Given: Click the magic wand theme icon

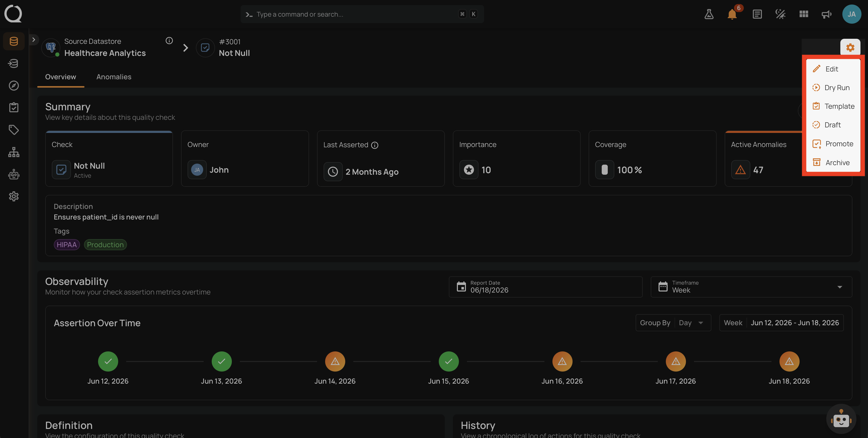Looking at the screenshot, I should click(x=780, y=14).
